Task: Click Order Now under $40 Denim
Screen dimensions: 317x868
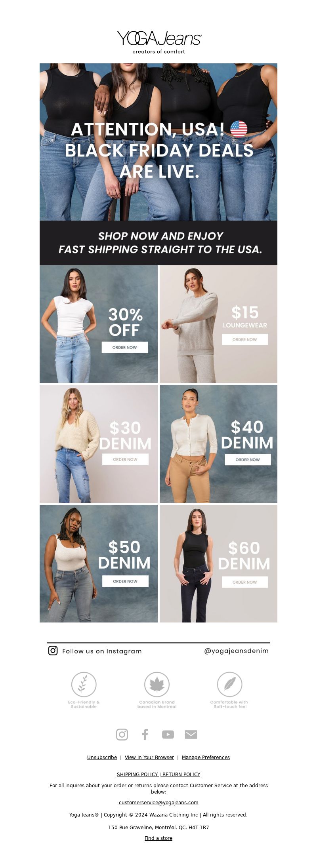Action: [248, 460]
